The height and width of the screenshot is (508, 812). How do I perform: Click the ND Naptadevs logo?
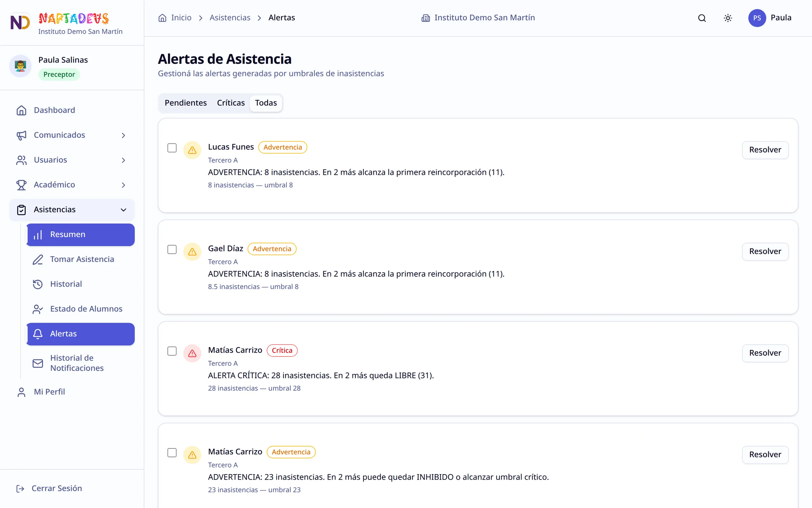point(20,22)
